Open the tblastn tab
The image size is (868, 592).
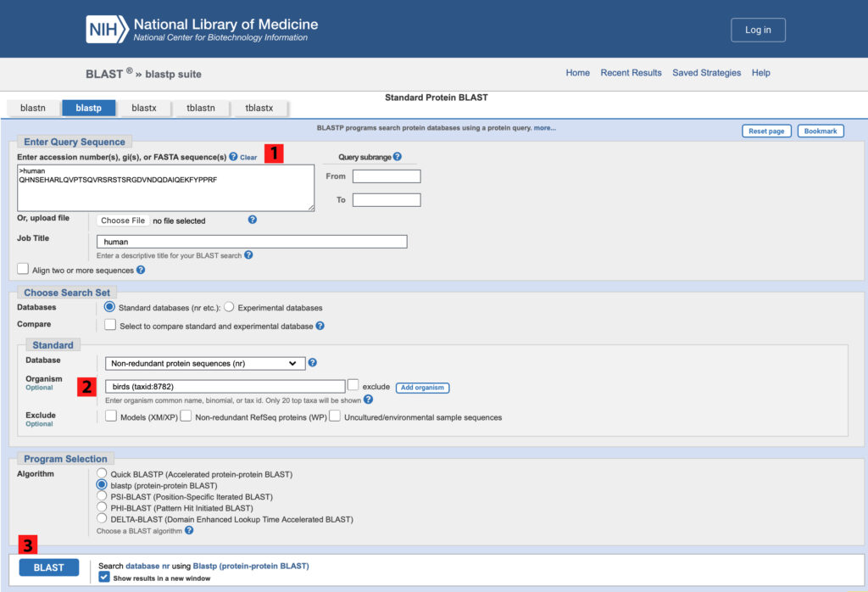coord(201,108)
